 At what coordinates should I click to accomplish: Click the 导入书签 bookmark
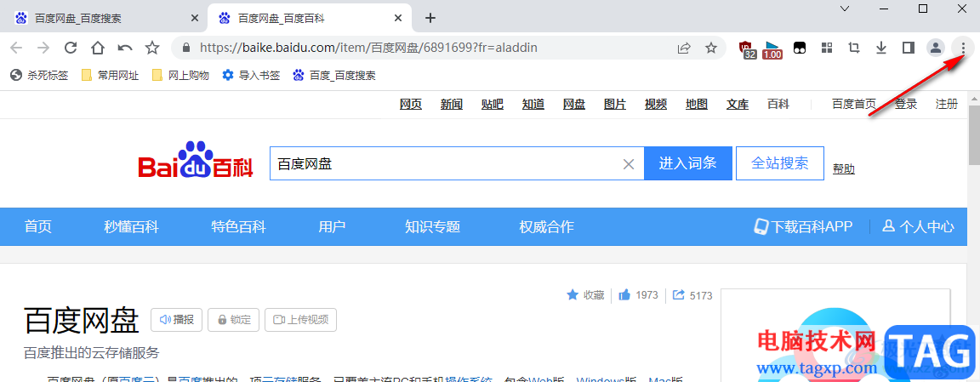(251, 76)
